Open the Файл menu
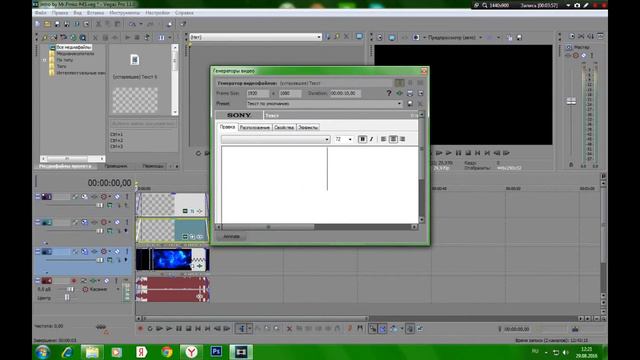 [x=40, y=13]
